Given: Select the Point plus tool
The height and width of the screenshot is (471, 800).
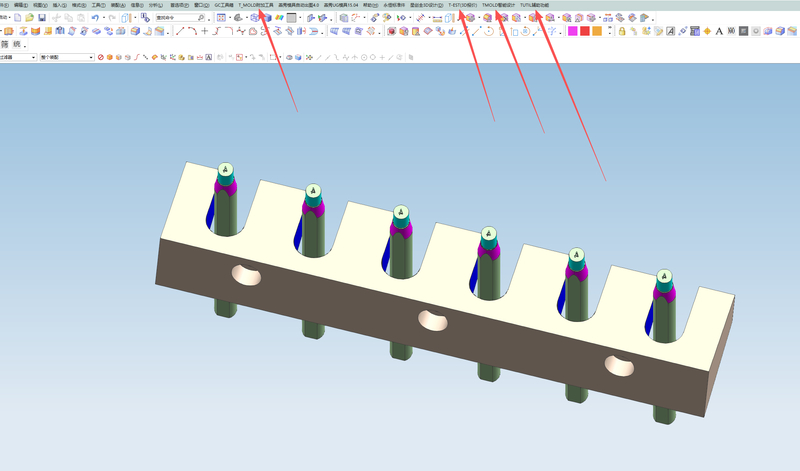Looking at the screenshot, I should tap(205, 31).
